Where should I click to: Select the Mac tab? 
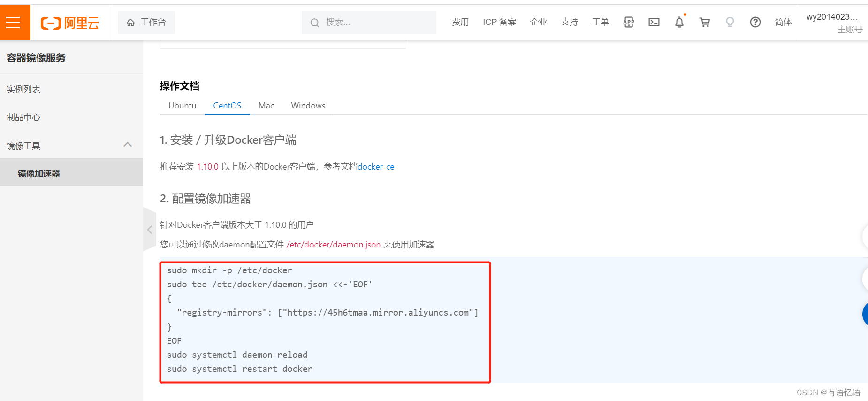(266, 106)
